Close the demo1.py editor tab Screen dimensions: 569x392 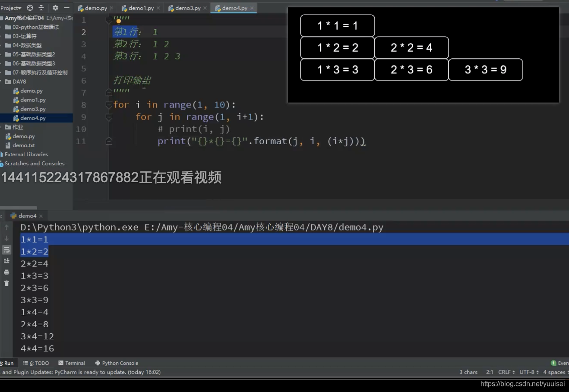[x=158, y=8]
